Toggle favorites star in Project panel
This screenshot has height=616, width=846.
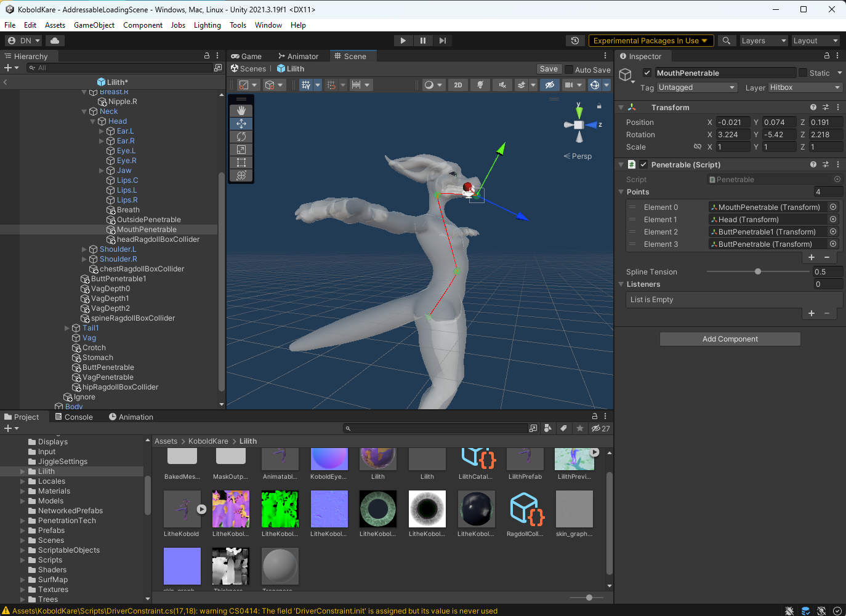(x=579, y=428)
